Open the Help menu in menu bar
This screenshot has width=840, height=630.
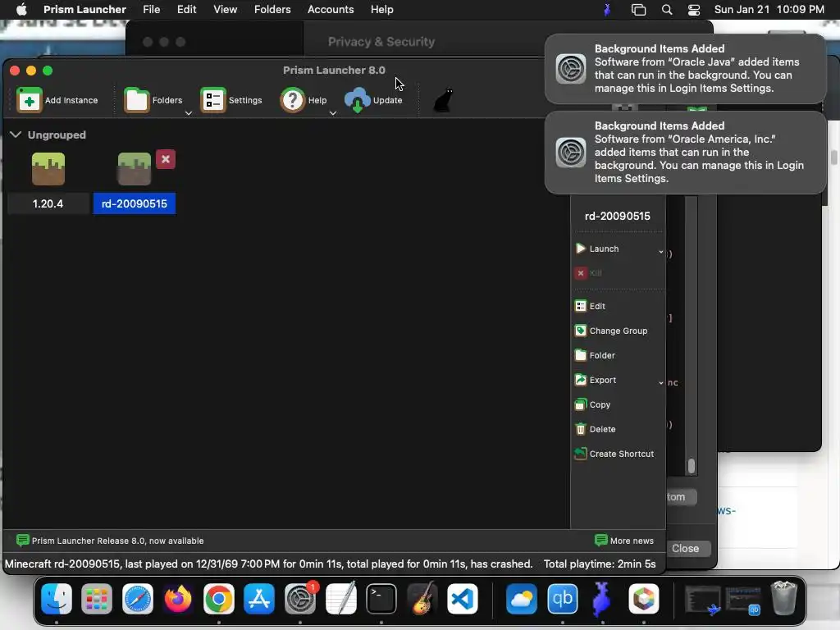(382, 9)
